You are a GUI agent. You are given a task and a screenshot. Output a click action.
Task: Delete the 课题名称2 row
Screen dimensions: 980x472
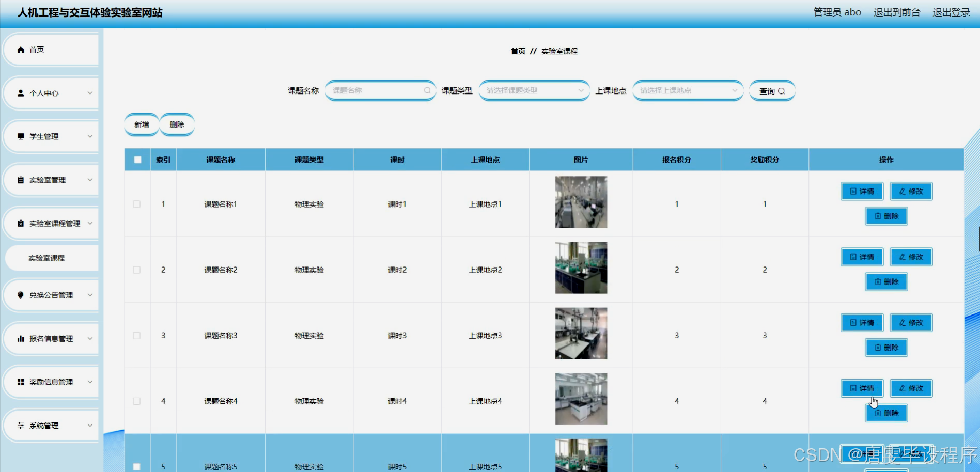886,281
